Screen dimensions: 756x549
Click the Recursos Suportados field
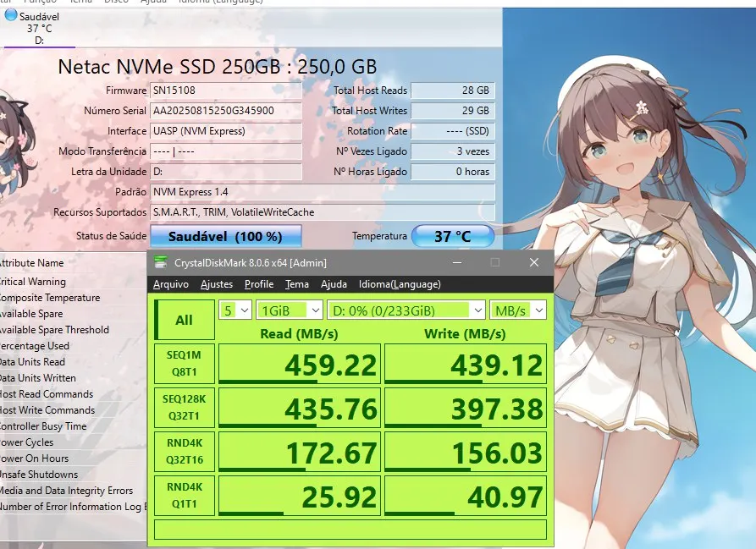(x=323, y=211)
